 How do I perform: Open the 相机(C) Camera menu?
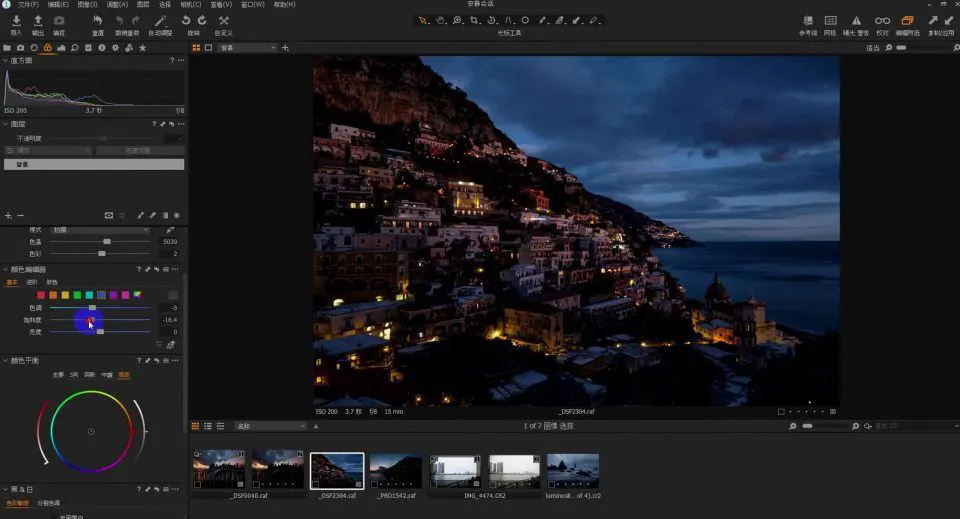[x=191, y=4]
